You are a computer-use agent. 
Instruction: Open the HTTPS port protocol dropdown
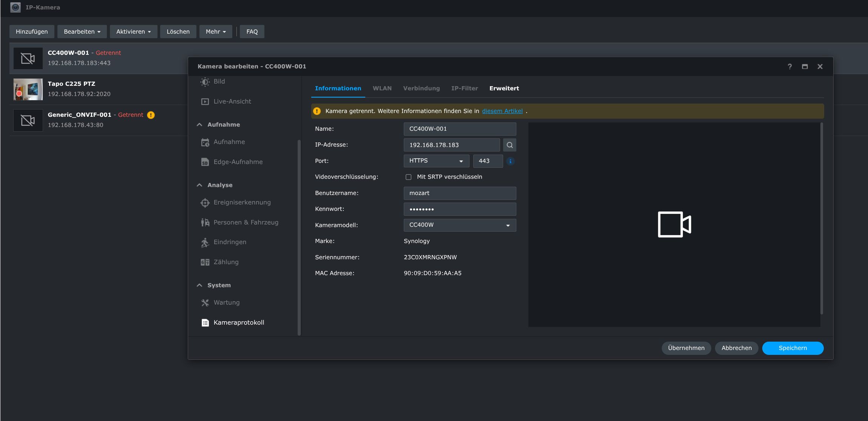(436, 161)
